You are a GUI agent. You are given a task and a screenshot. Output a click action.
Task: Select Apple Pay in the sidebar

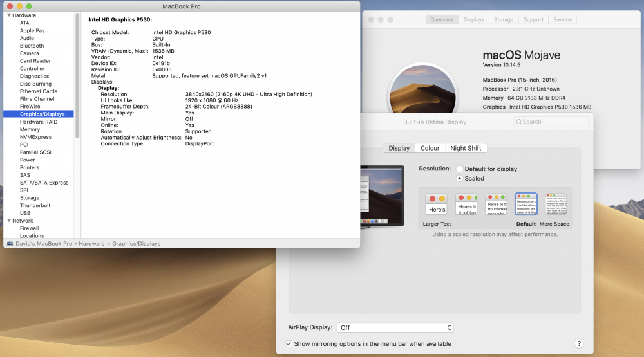tap(32, 30)
